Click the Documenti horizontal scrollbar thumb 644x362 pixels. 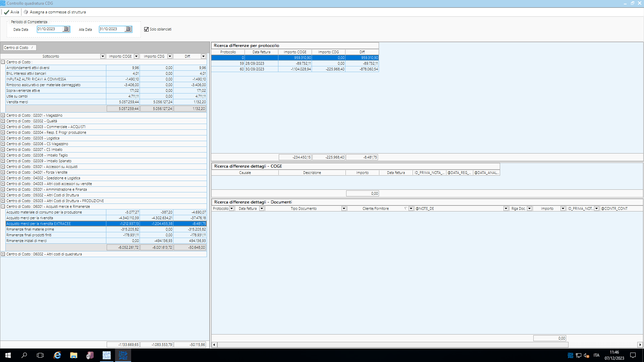(x=393, y=345)
